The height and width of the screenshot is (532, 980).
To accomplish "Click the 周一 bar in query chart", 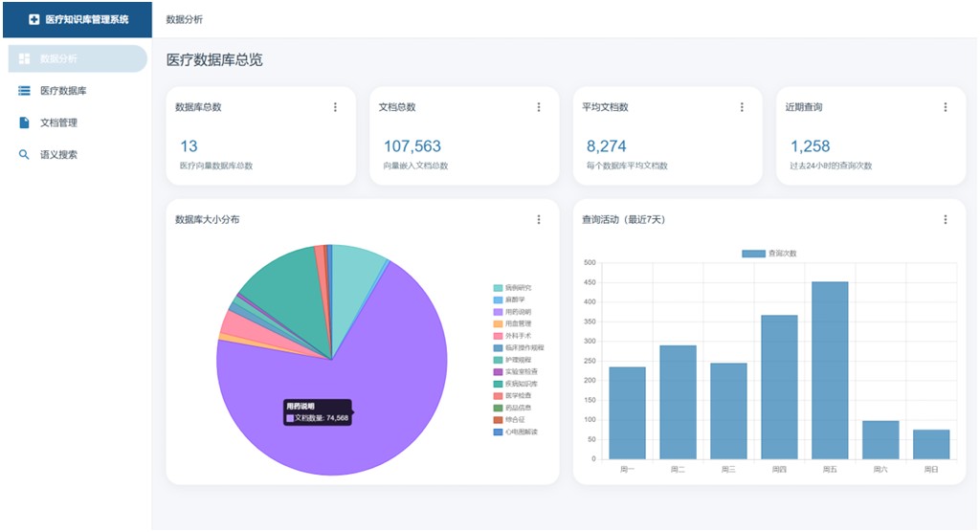I will pos(627,413).
